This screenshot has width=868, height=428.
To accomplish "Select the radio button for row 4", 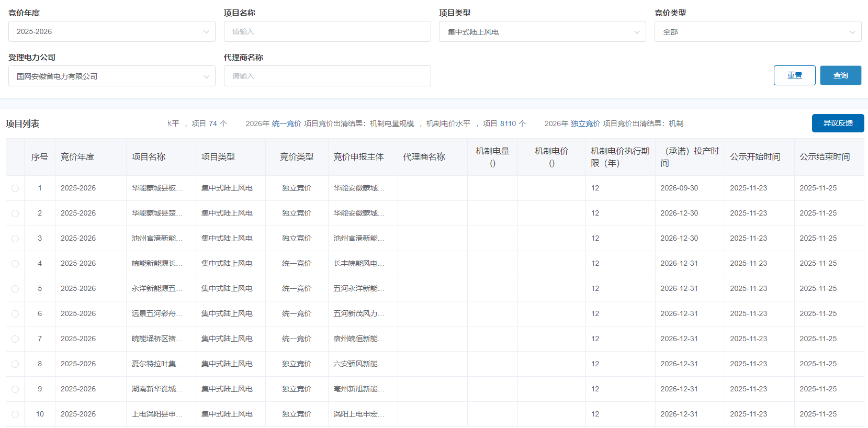I will click(15, 264).
